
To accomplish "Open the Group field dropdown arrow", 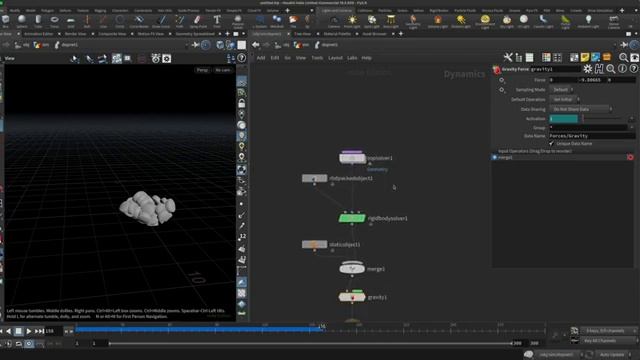I will pos(631,128).
